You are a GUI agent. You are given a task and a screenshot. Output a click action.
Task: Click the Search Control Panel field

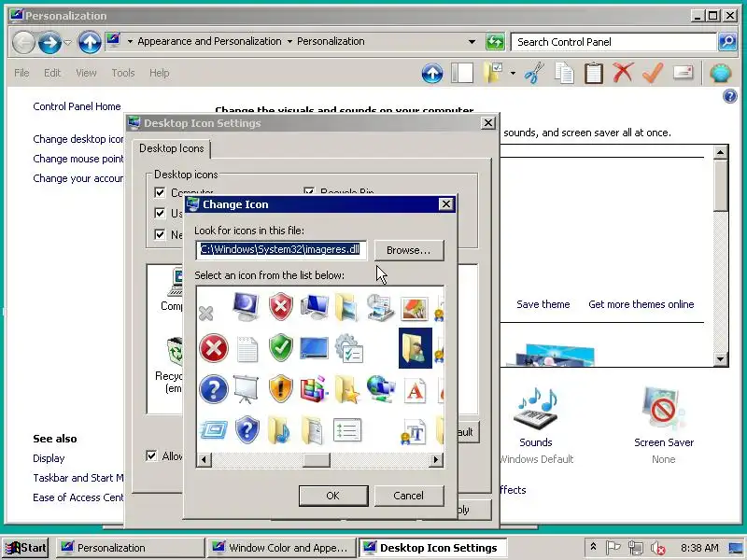(x=613, y=42)
